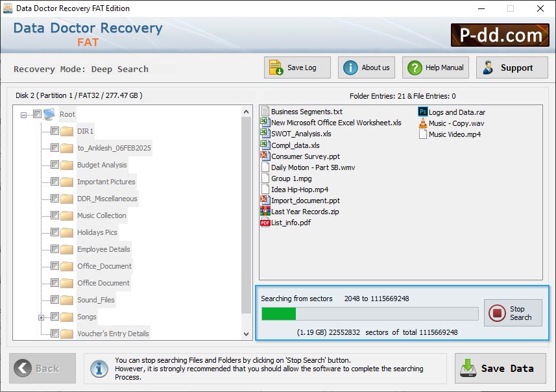The height and width of the screenshot is (392, 556).
Task: Select the Office_Document folder
Action: coord(104,266)
